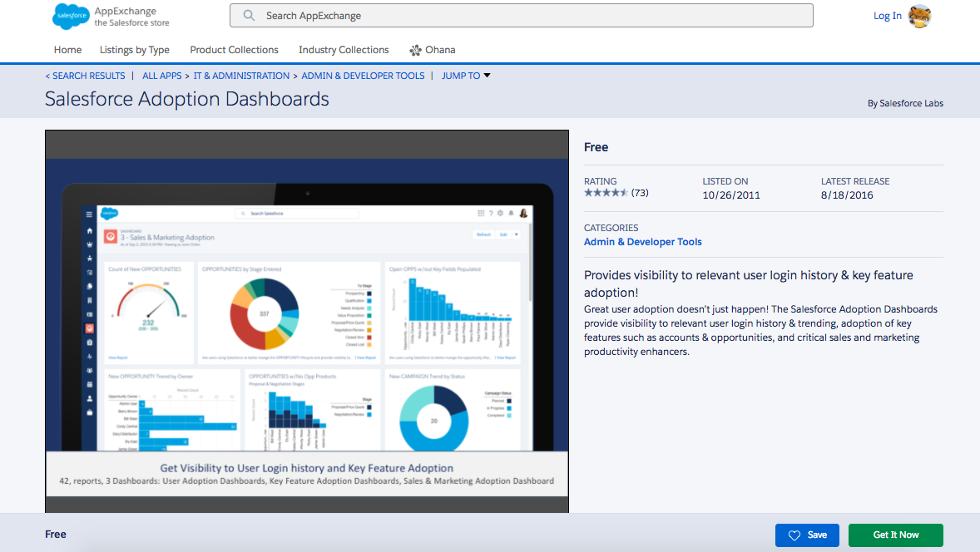Image resolution: width=980 pixels, height=552 pixels.
Task: Click the AppExchange the Salesforce store text
Action: 132,17
